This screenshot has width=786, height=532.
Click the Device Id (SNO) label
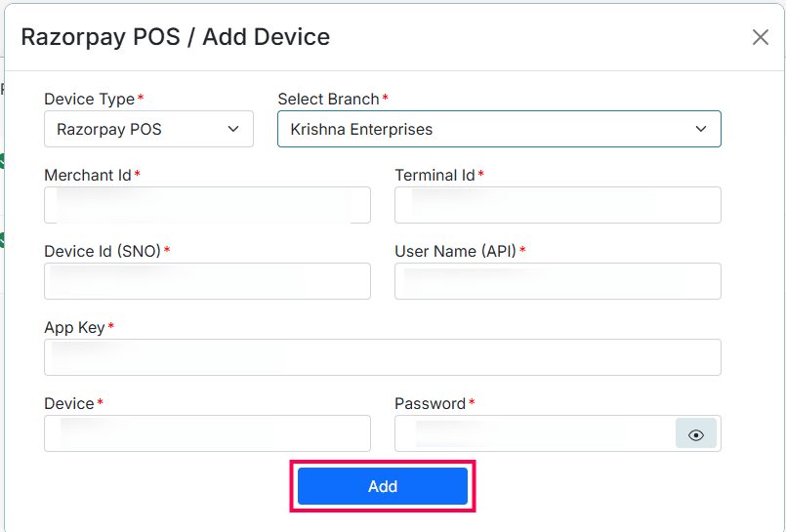[x=103, y=251]
